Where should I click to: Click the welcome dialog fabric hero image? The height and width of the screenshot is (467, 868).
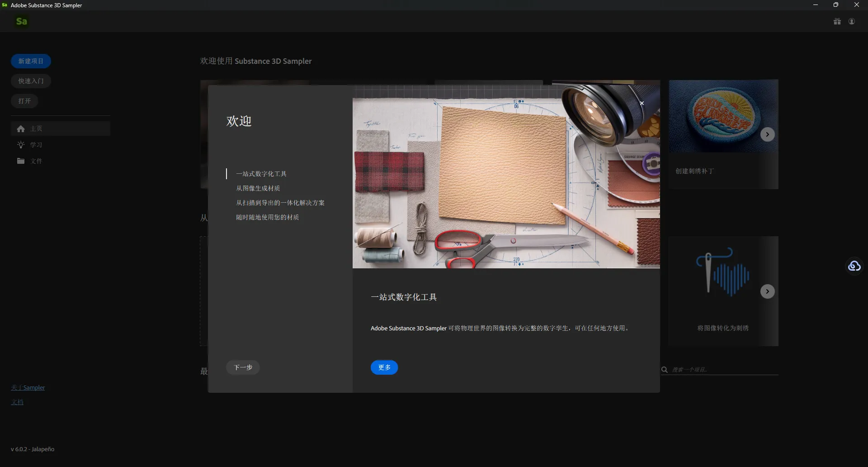506,176
